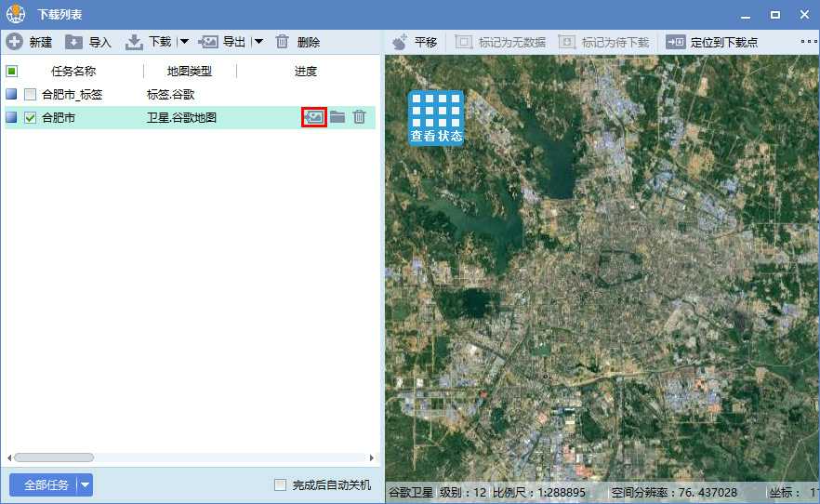
Task: Click the export image icon in 合肥市 row
Action: (x=314, y=117)
